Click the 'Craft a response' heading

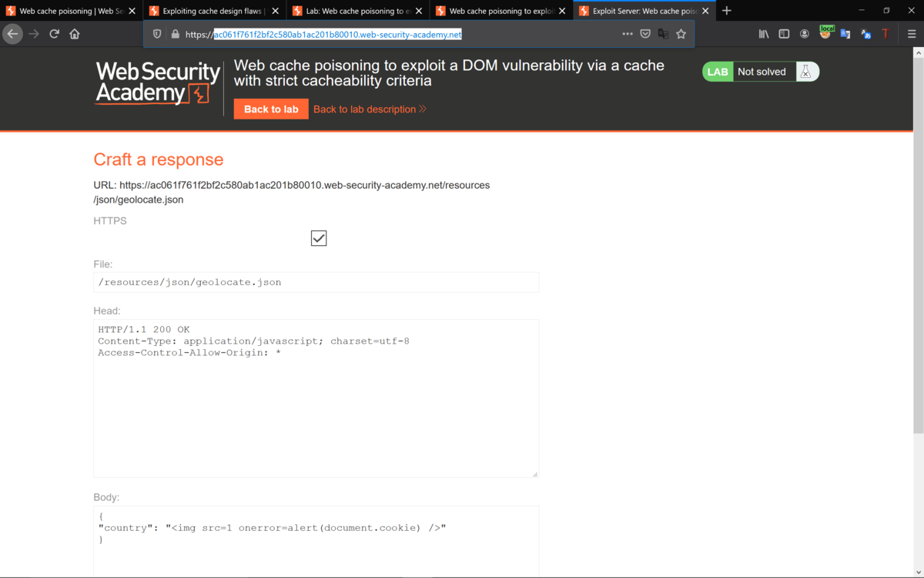coord(159,160)
